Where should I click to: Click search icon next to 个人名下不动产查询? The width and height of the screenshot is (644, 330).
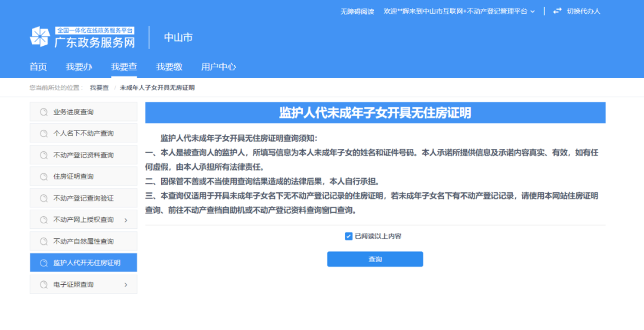[44, 133]
